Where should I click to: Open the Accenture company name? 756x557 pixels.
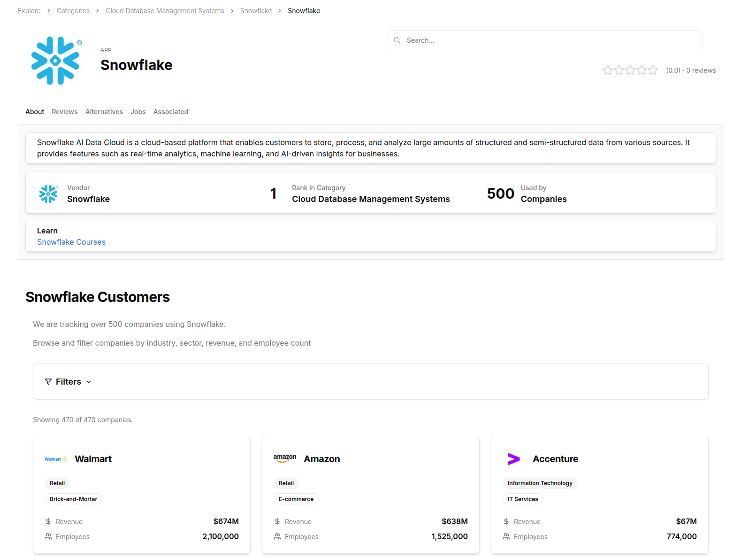(556, 459)
